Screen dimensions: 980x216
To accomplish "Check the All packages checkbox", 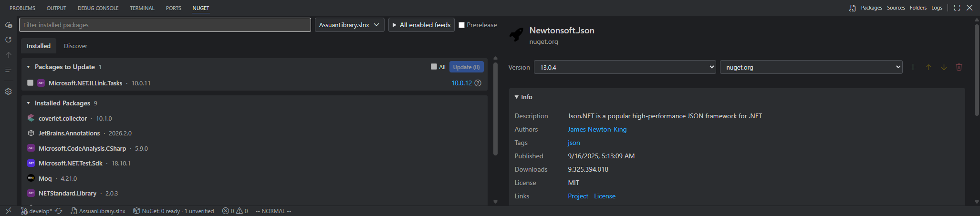I will coord(434,67).
